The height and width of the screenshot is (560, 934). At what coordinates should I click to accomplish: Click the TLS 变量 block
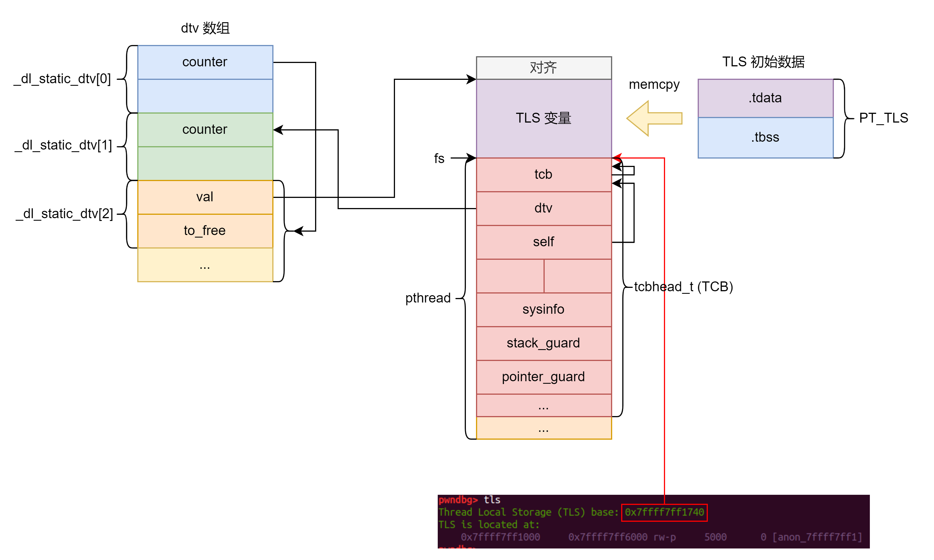544,118
